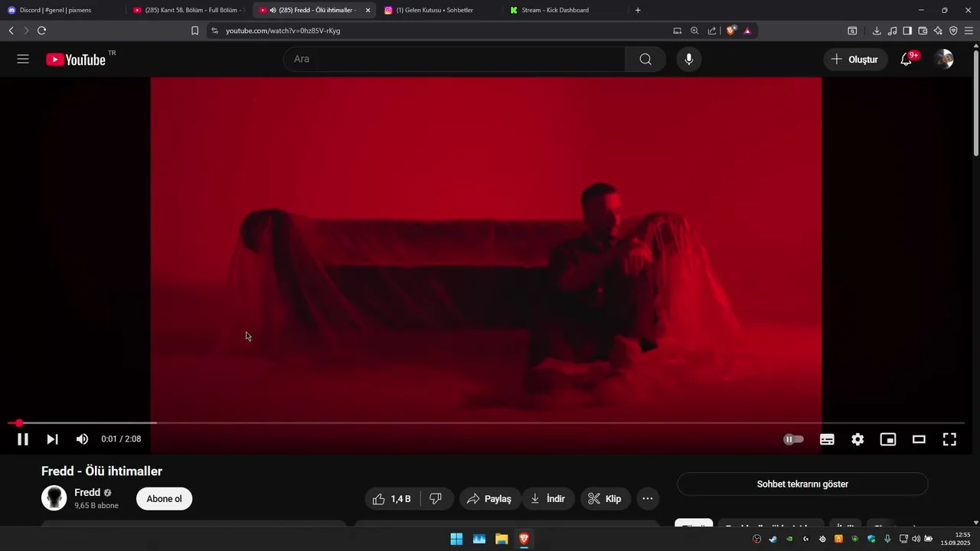Image resolution: width=980 pixels, height=551 pixels.
Task: Reload the current page
Action: 41,31
